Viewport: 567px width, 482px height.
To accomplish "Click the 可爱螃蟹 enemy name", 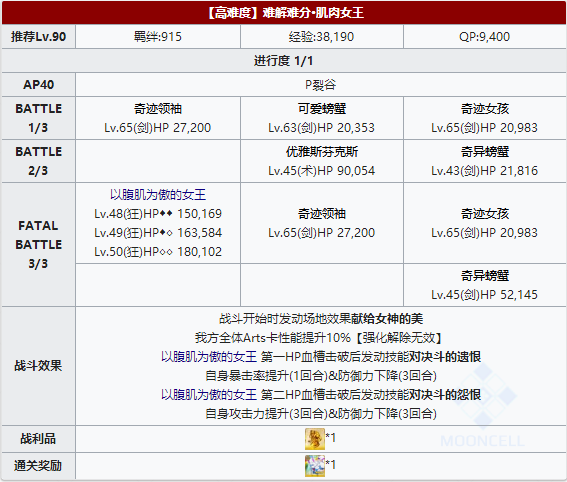I will (322, 108).
